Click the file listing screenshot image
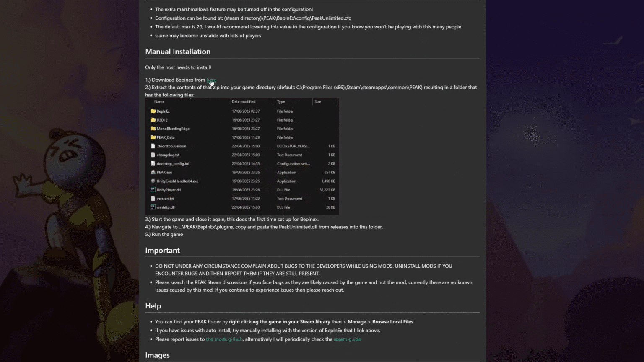This screenshot has height=362, width=644. tap(242, 156)
